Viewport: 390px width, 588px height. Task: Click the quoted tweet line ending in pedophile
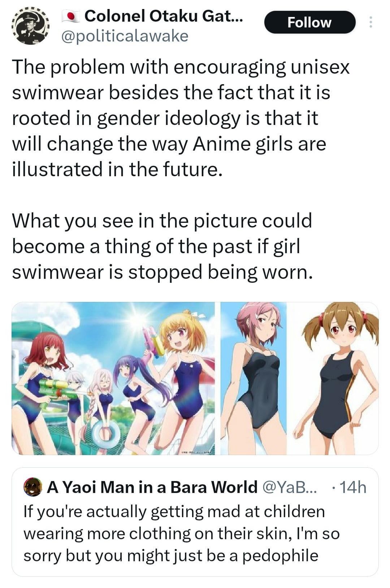171,555
